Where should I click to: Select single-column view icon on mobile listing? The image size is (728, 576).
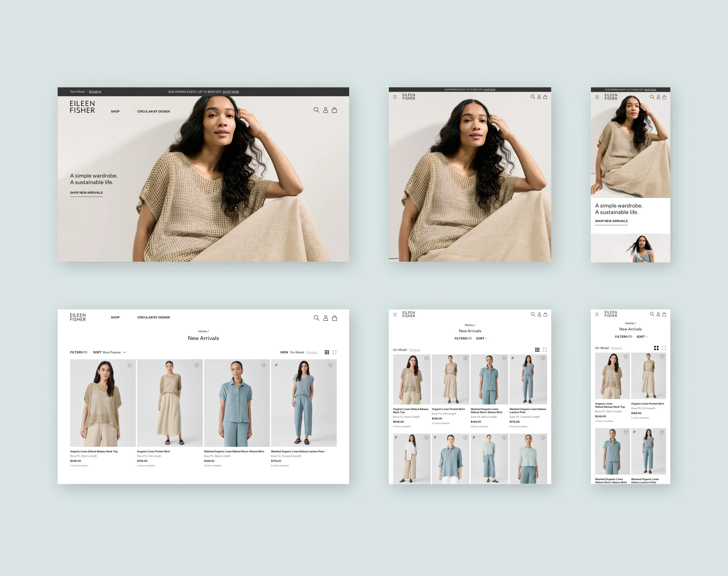coord(664,348)
